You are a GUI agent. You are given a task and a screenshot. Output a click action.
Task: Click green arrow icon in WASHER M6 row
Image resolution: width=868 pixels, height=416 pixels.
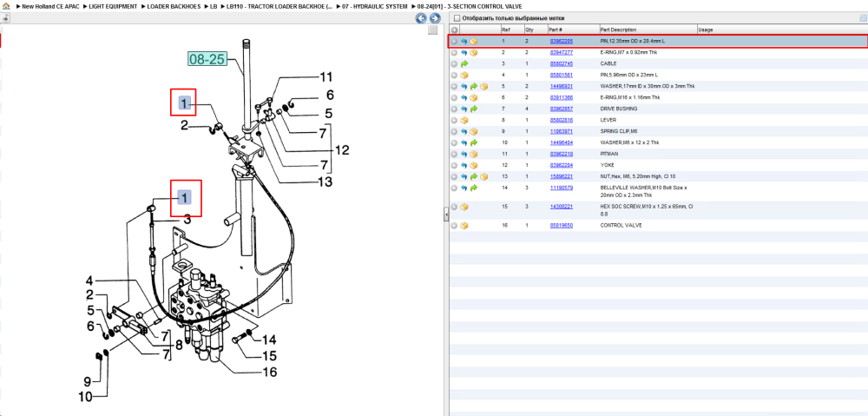point(474,143)
